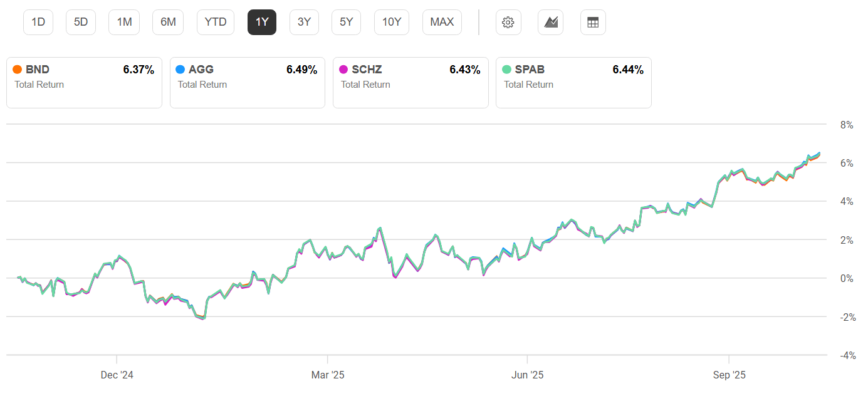The image size is (868, 396).
Task: Toggle the SPAB total return card
Action: coord(573,83)
